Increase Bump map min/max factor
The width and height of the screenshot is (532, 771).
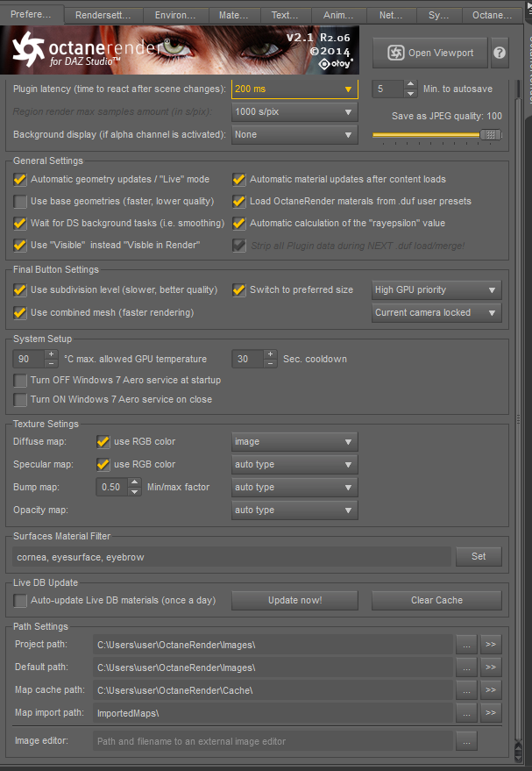(x=134, y=482)
